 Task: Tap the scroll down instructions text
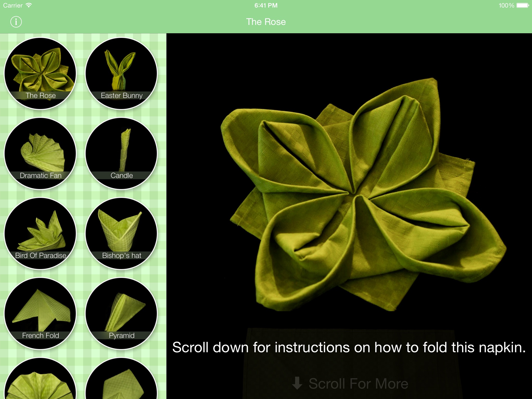(349, 347)
